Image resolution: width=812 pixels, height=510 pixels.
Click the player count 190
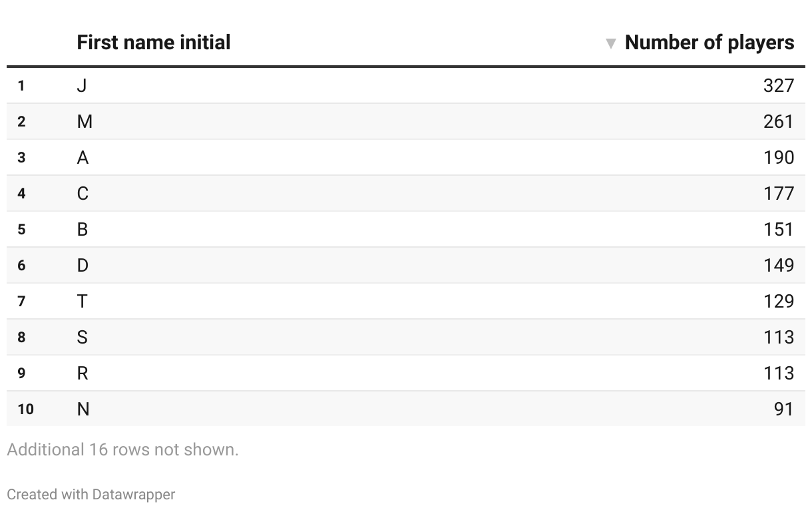[x=778, y=157]
